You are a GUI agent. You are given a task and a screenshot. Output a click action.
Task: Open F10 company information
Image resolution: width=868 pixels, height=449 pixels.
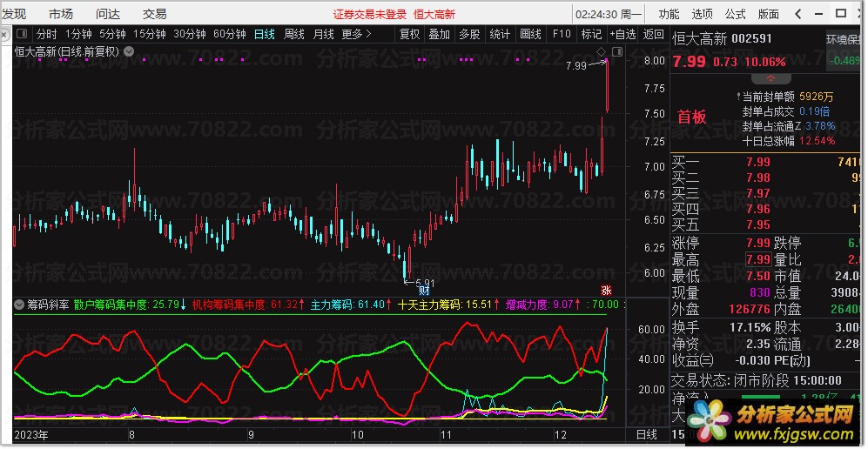[x=562, y=34]
